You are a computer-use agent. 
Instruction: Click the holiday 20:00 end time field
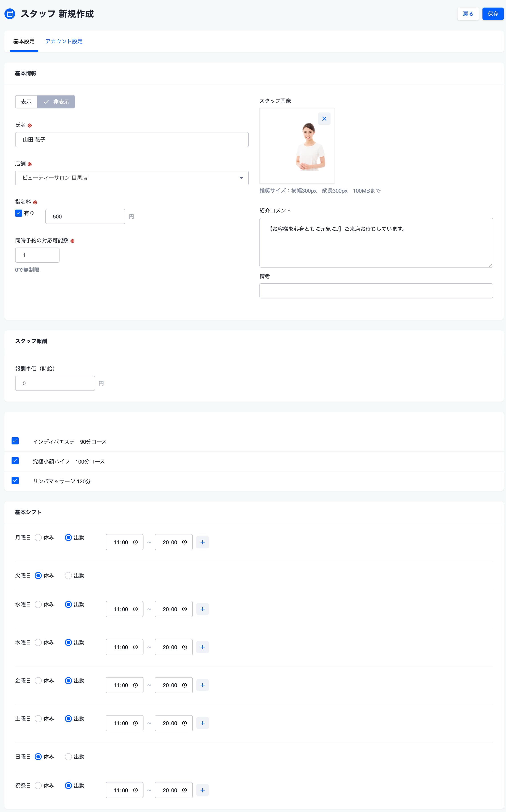coord(174,790)
